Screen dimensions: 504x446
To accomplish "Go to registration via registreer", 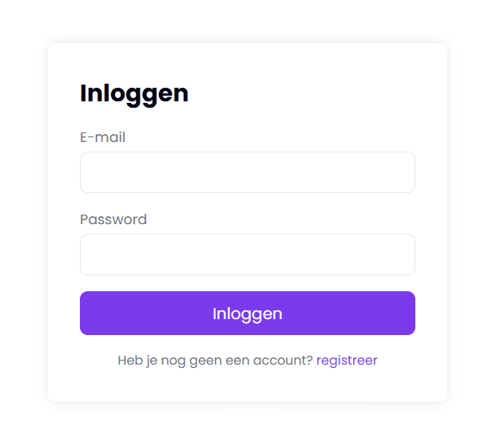I will pyautogui.click(x=347, y=360).
